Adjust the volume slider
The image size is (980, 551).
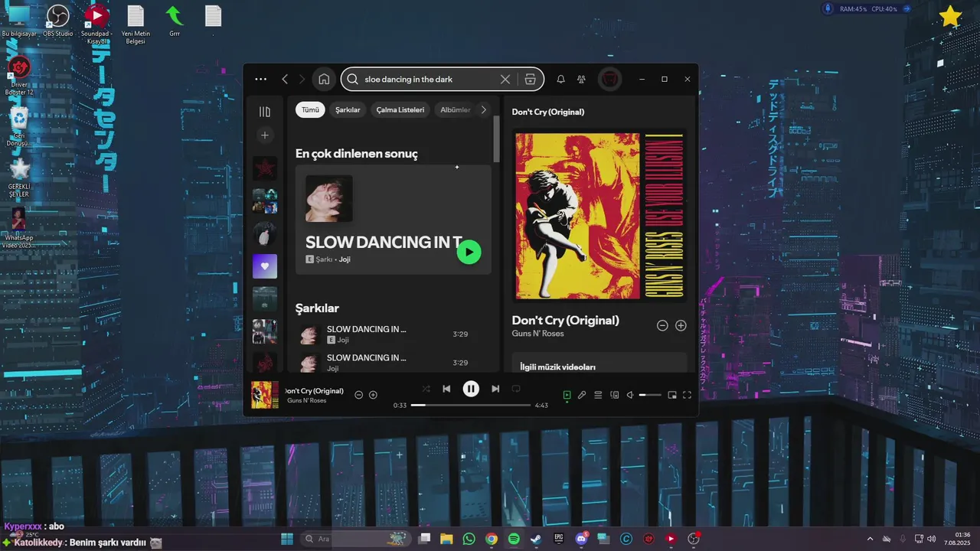coord(650,395)
